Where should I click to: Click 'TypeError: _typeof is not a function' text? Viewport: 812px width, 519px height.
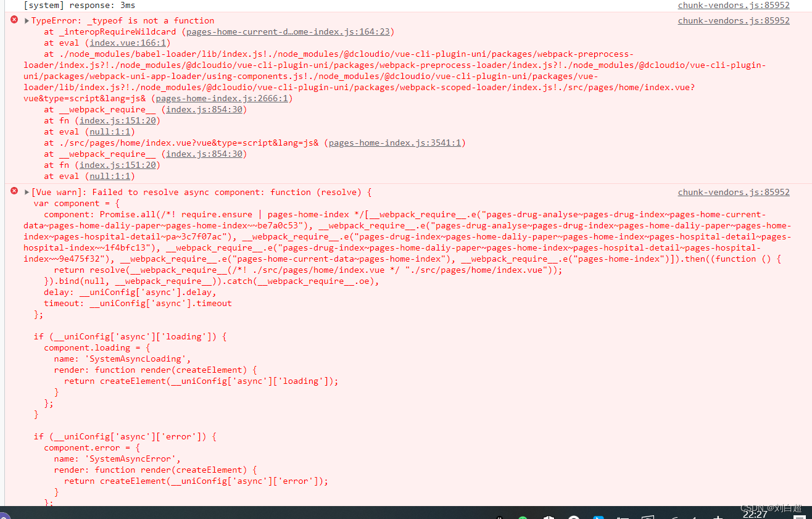click(123, 21)
